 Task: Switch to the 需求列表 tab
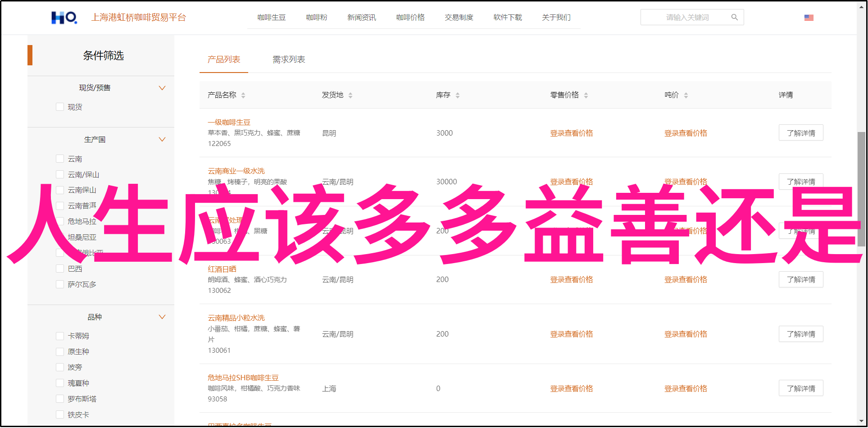tap(289, 59)
